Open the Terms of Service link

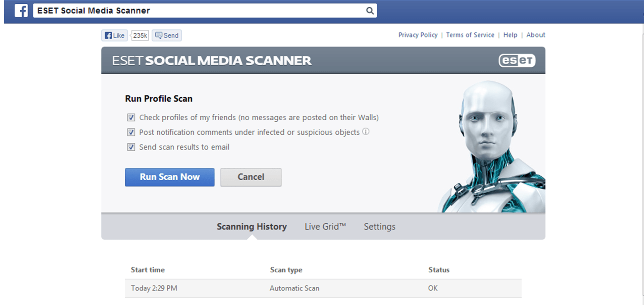point(470,35)
